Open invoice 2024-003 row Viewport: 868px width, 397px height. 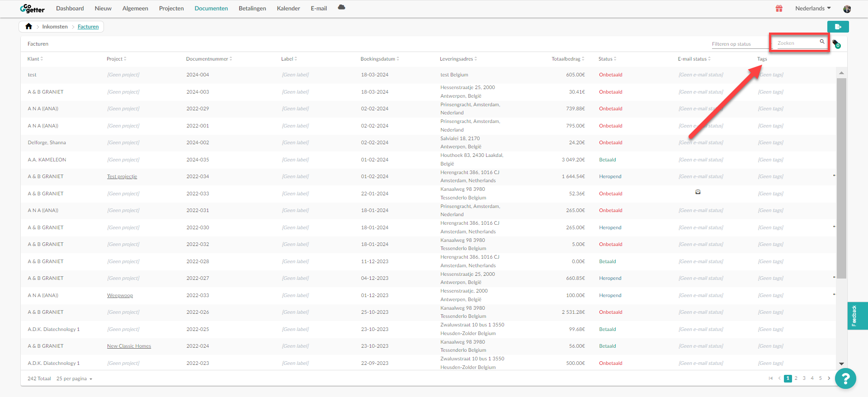(x=428, y=92)
